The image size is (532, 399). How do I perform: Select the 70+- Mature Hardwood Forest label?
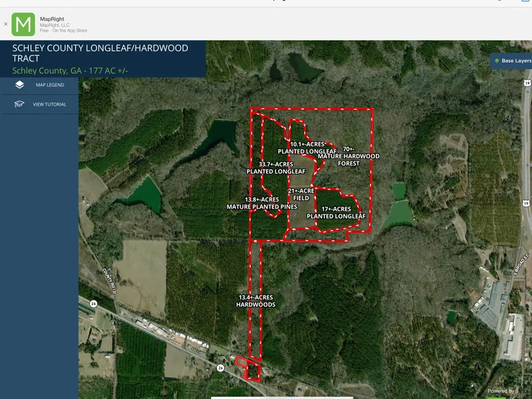(x=348, y=156)
